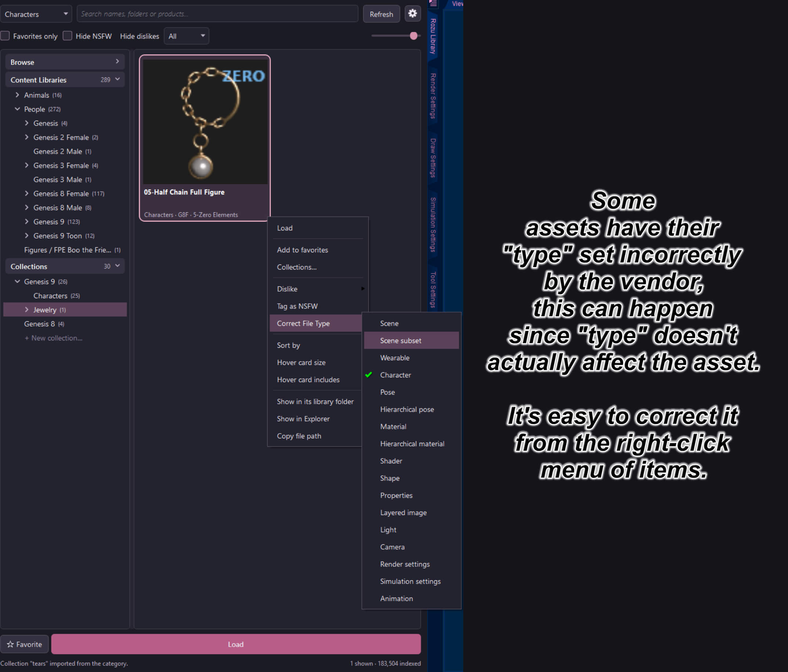The image size is (788, 672).
Task: Switch to the Draw Settings side tab
Action: click(x=433, y=158)
